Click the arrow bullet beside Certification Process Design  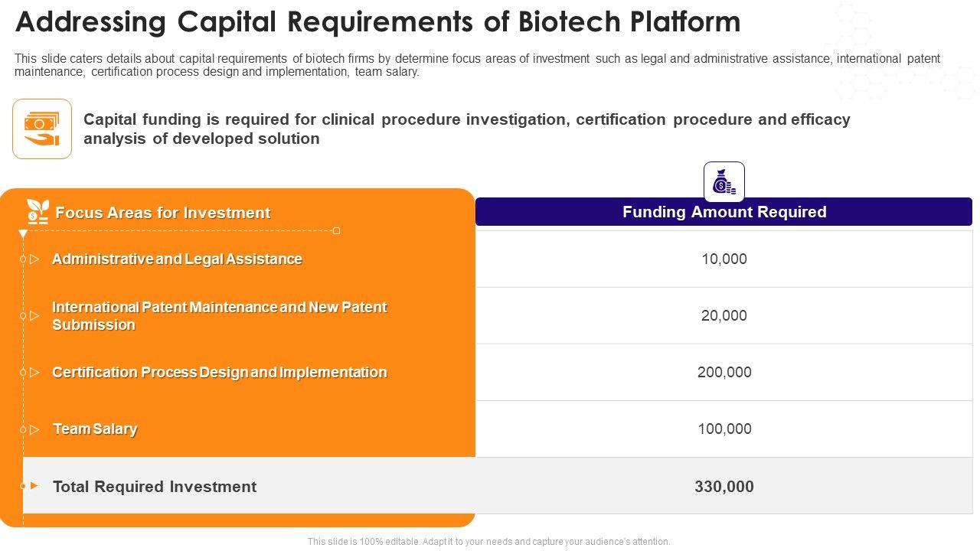click(34, 373)
